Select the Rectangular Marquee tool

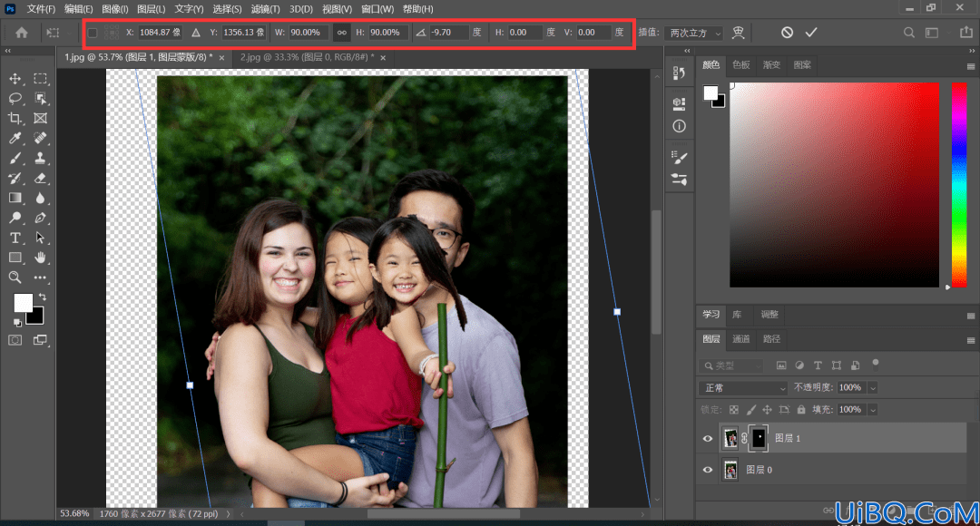[40, 79]
